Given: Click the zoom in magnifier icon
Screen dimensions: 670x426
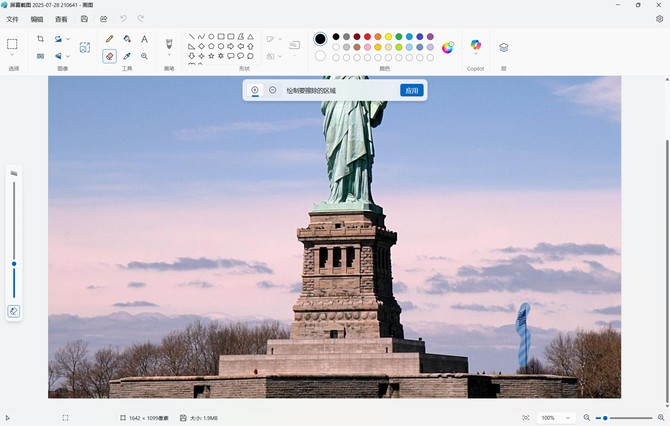Looking at the screenshot, I should point(661,417).
